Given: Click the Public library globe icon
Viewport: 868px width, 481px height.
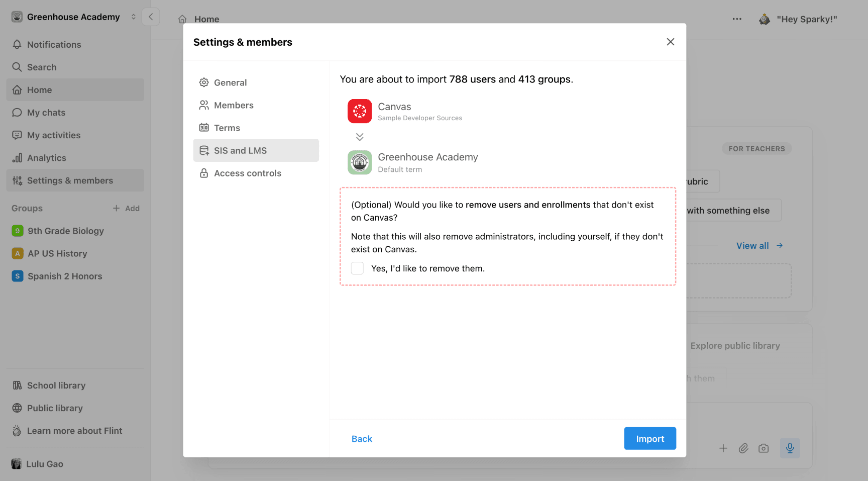Looking at the screenshot, I should [x=17, y=408].
